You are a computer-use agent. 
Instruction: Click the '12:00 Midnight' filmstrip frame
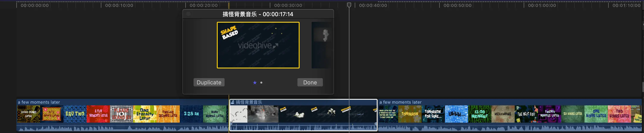tap(480, 114)
